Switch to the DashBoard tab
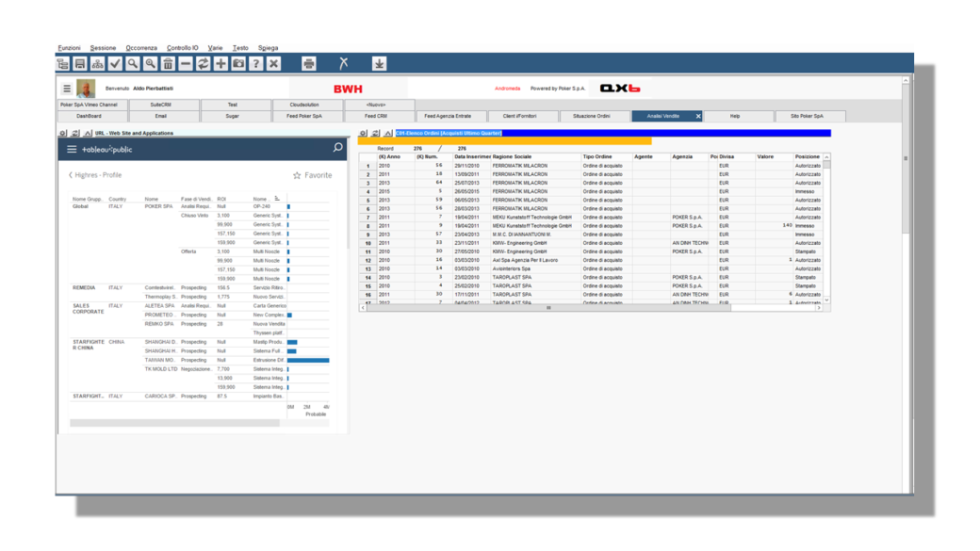 coord(92,116)
